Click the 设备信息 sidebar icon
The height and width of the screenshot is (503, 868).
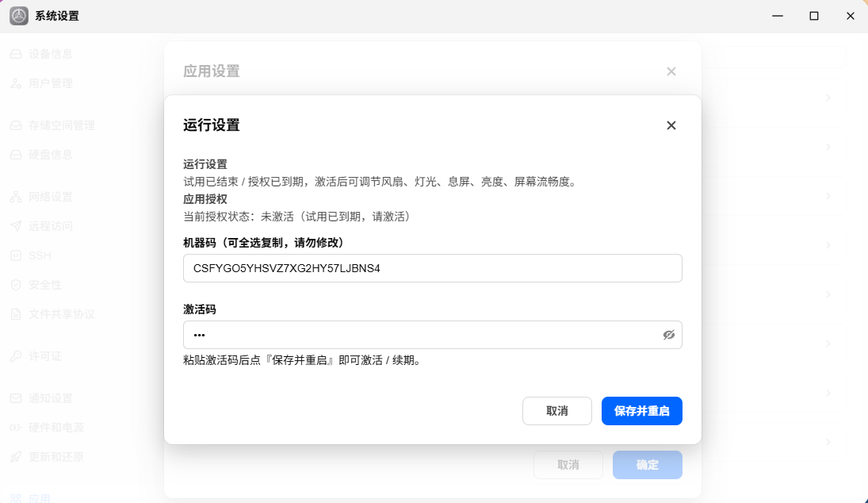click(16, 54)
